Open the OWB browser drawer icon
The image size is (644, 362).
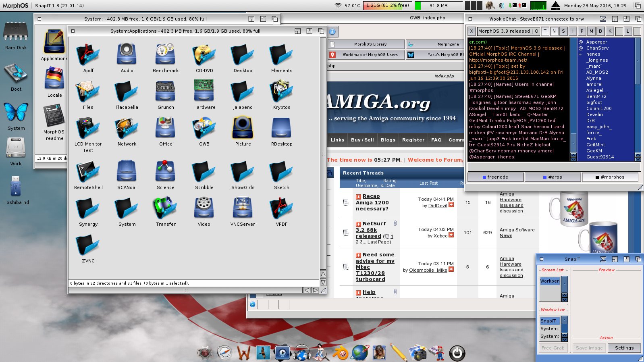(x=204, y=128)
